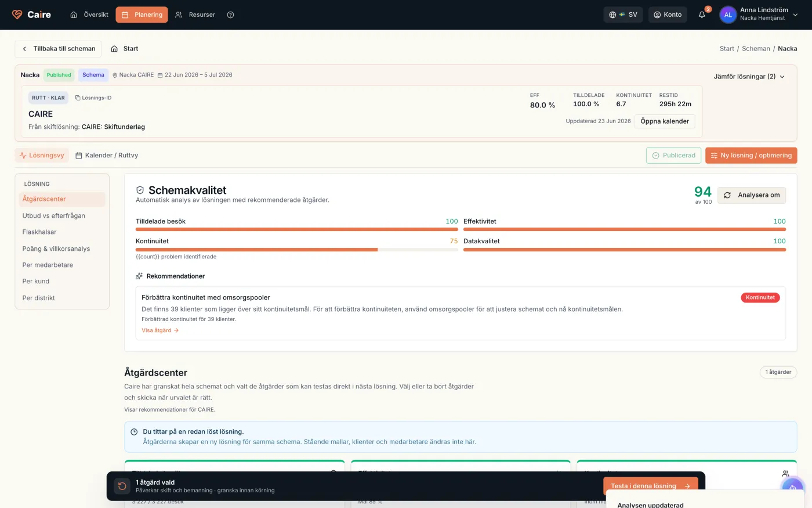
Task: Go to Översikt in top navigation
Action: pos(89,15)
